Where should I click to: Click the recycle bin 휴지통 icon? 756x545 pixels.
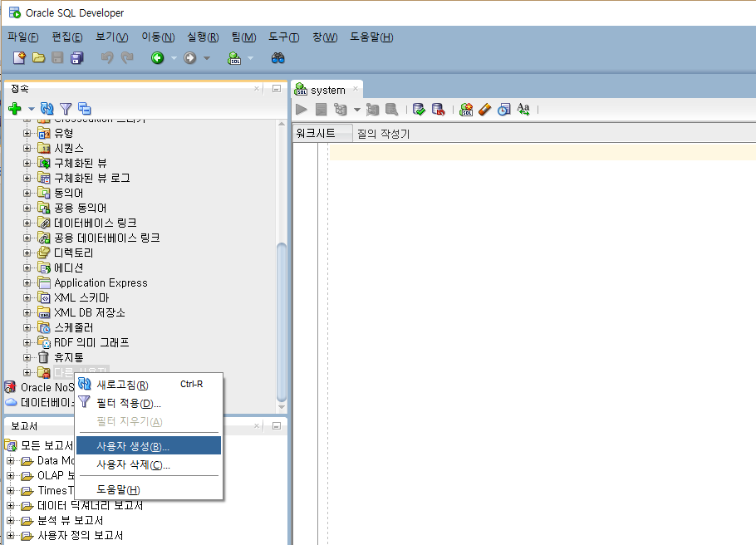point(43,357)
